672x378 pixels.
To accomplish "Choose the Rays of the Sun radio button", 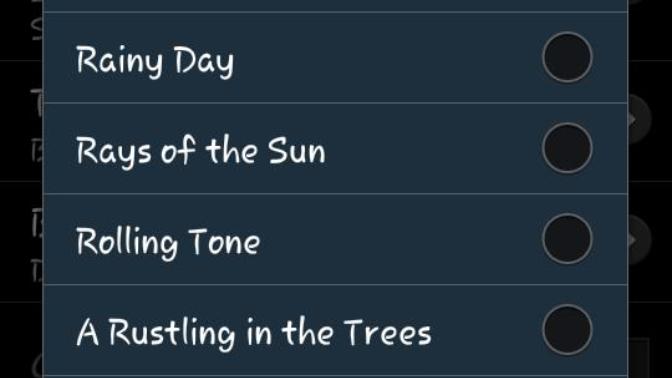I will coord(567,148).
